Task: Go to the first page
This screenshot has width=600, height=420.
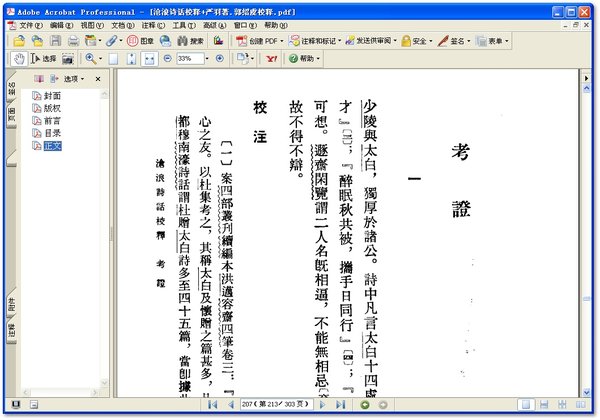Action: click(x=212, y=405)
